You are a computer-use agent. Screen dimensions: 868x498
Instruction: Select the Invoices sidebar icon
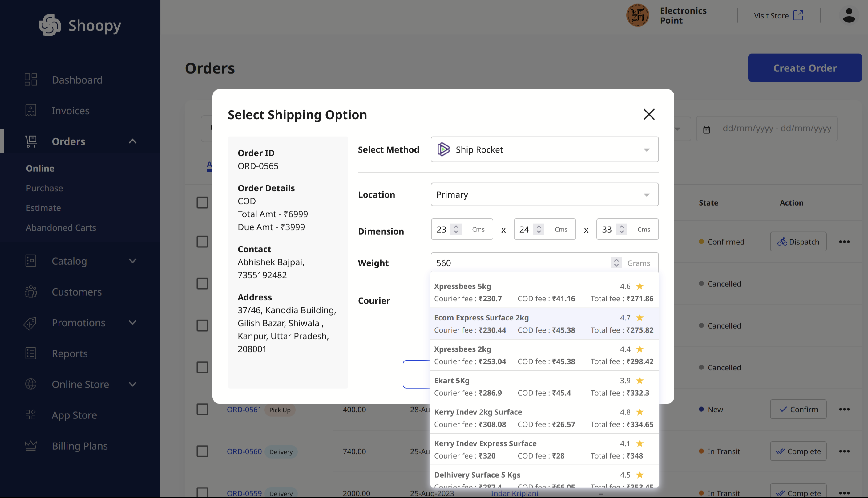30,110
